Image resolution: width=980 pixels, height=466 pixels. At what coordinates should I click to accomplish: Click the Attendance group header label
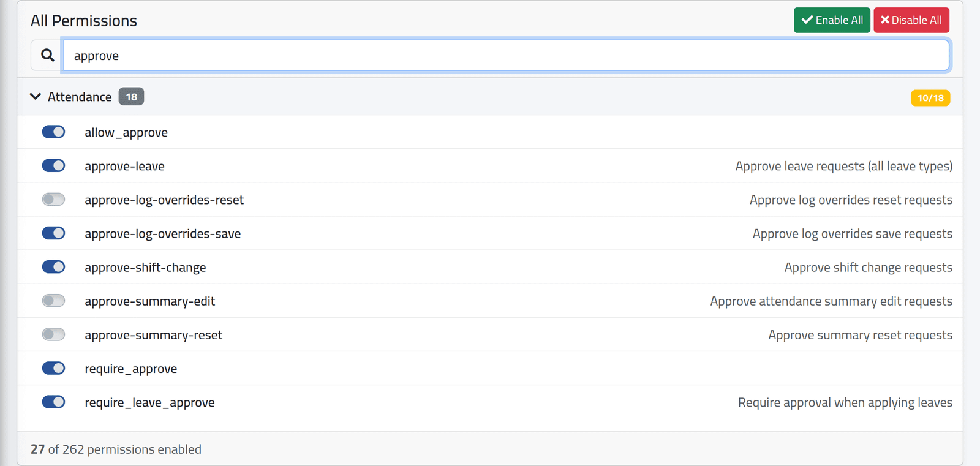[80, 97]
